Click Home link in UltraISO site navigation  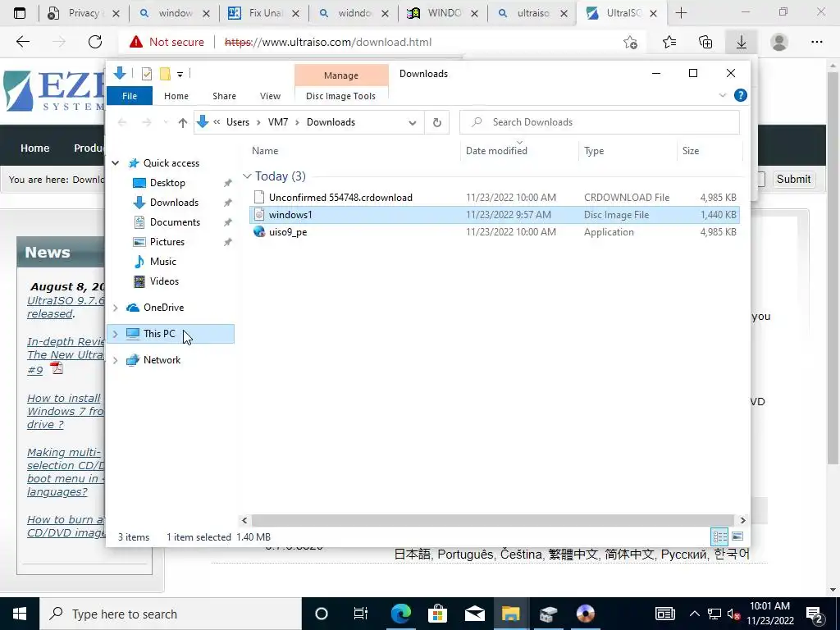pos(34,148)
